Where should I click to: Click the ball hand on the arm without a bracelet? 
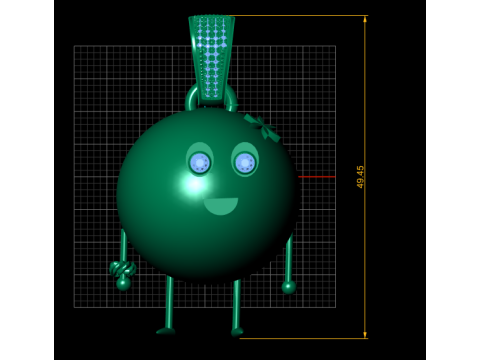[289, 287]
